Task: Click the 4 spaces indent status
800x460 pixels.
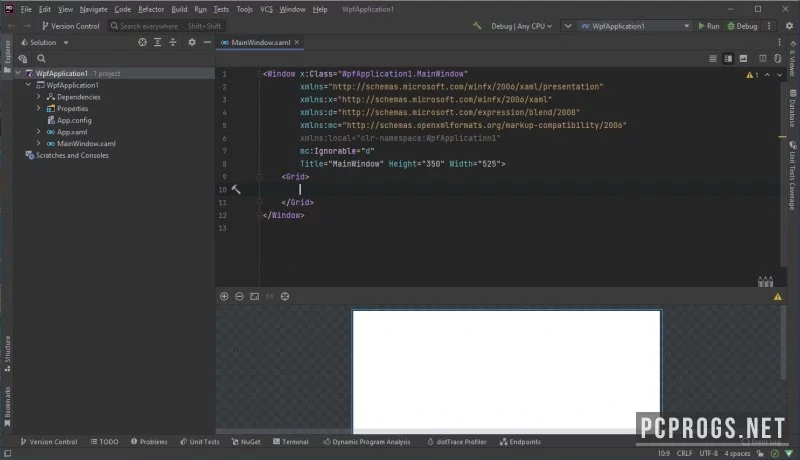Action: coord(737,453)
